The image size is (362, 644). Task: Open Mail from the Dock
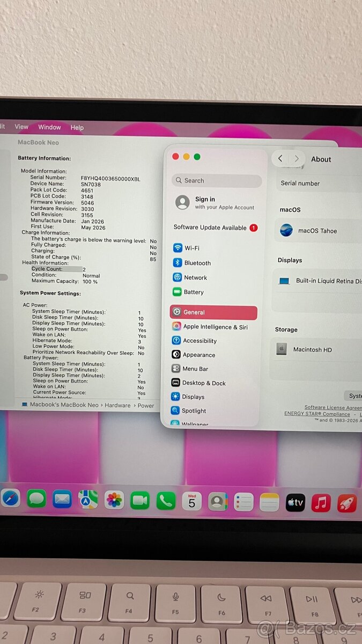coord(62,499)
